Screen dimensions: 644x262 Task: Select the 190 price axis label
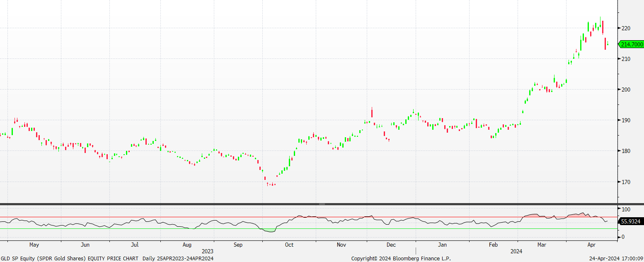[625, 120]
